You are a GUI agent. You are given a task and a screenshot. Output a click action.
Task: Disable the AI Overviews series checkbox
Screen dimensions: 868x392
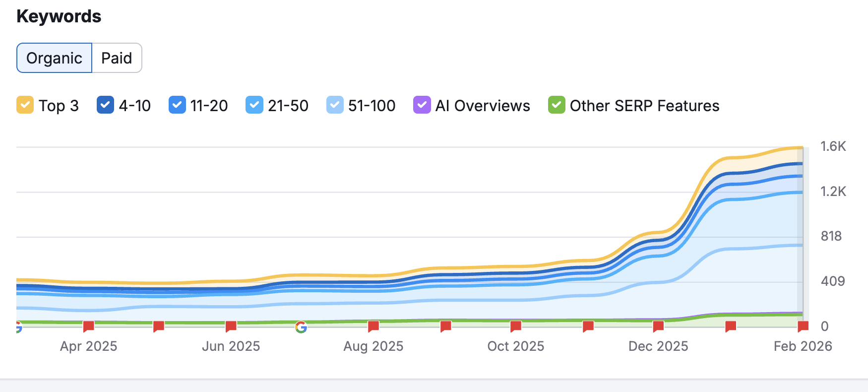[422, 105]
